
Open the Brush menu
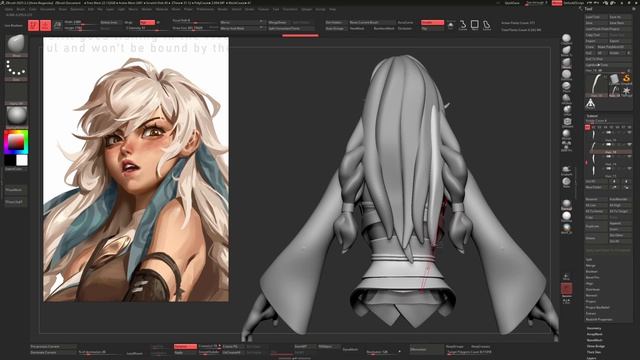tap(21, 9)
